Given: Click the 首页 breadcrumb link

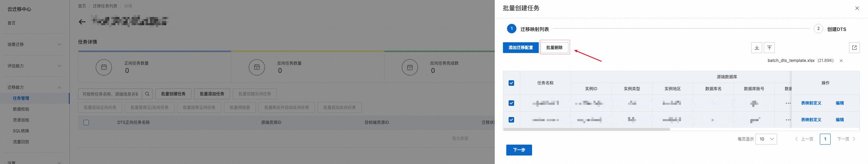Looking at the screenshot, I should (x=82, y=6).
